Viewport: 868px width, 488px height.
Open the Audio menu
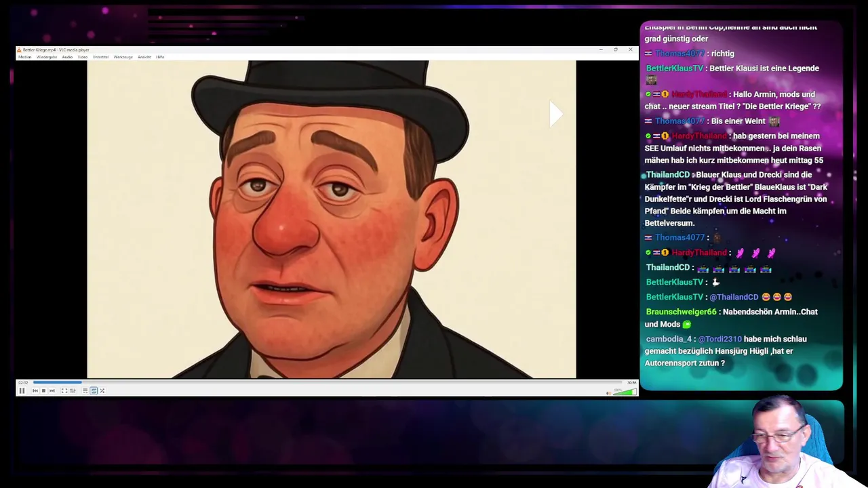[x=67, y=57]
